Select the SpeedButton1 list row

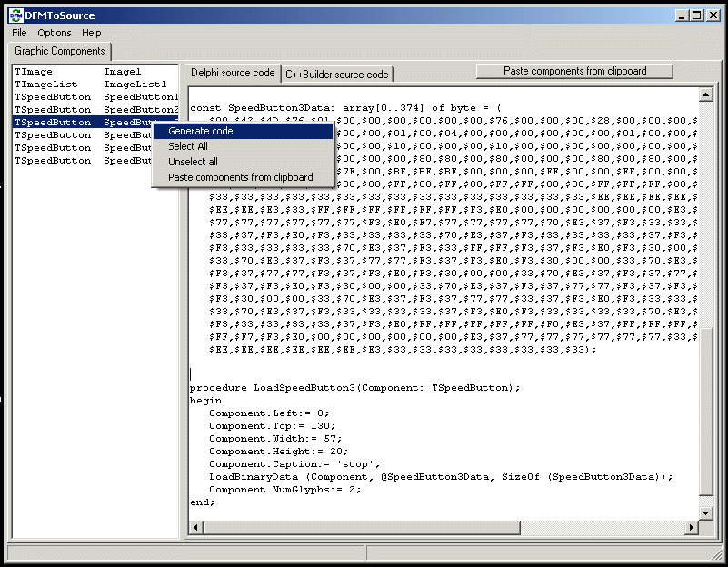(95, 97)
